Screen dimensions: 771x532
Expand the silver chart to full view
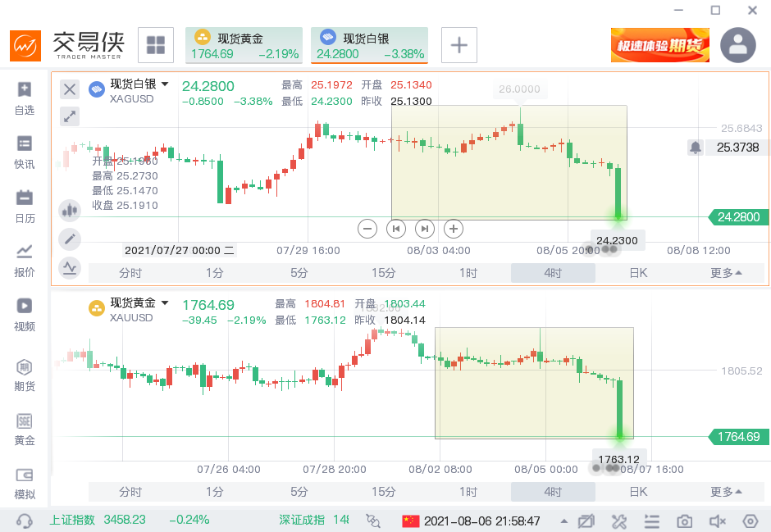coord(71,116)
